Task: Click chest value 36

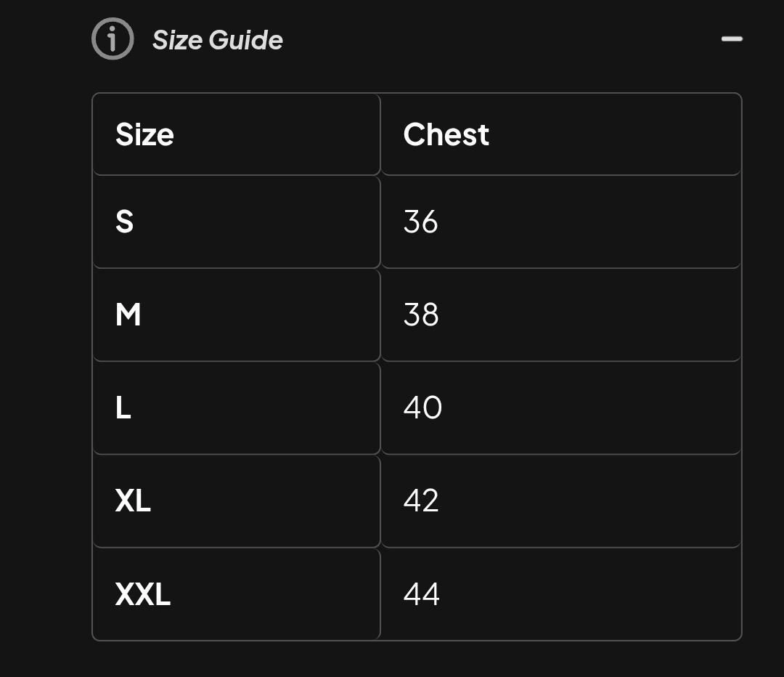Action: 421,222
